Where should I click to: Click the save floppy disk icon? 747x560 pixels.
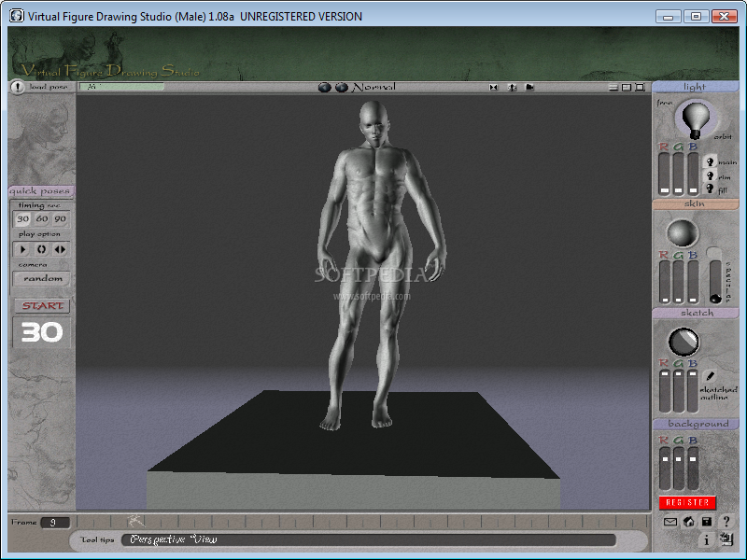[x=707, y=522]
